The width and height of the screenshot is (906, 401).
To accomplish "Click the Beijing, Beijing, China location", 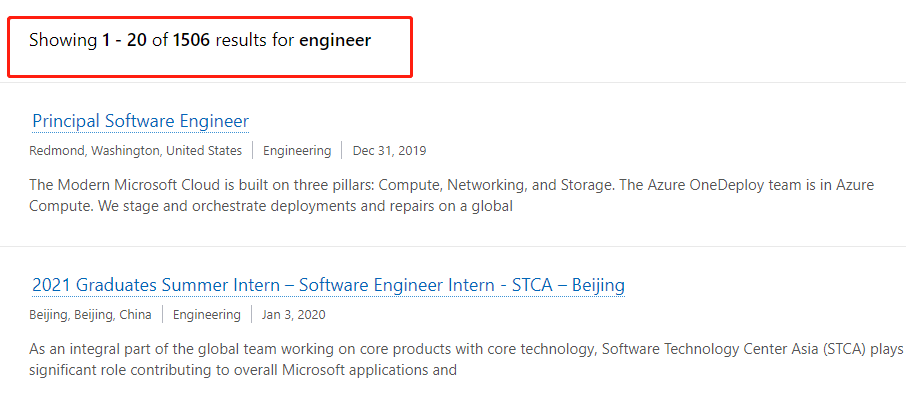I will coord(90,315).
